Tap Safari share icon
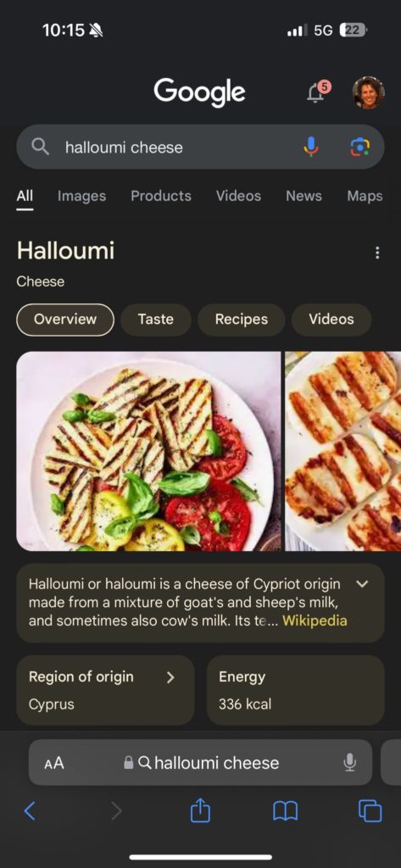This screenshot has width=401, height=868. [200, 811]
